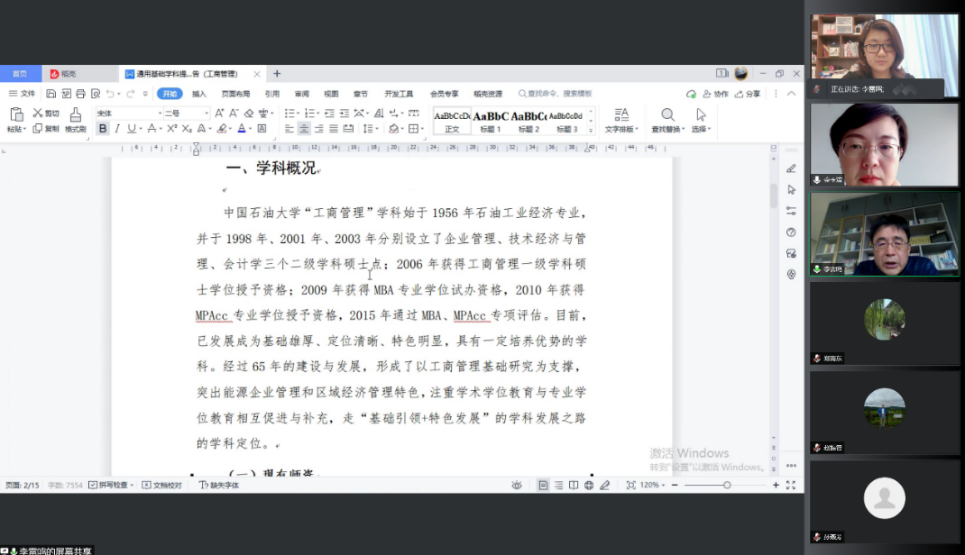Click the full screen icon in status bar
The image size is (965, 555).
point(791,485)
